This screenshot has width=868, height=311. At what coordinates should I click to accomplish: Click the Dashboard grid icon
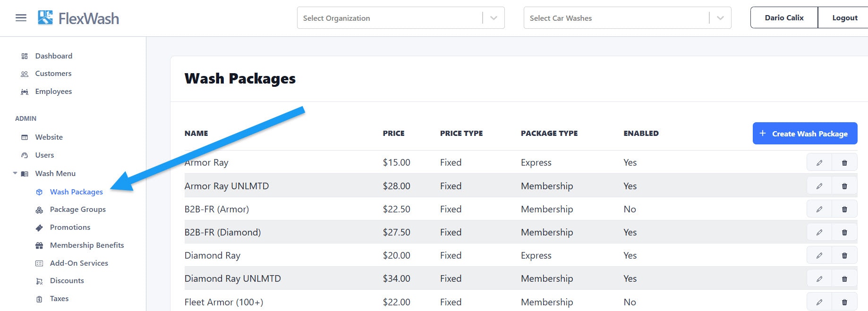[x=25, y=56]
